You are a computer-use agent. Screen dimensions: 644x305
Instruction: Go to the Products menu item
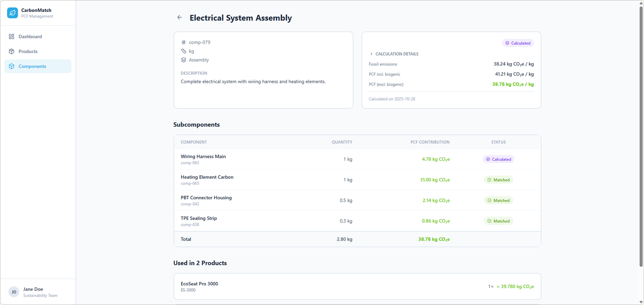click(x=28, y=51)
